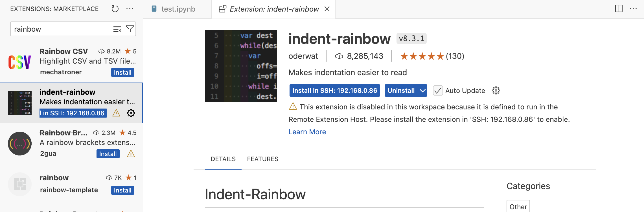Viewport: 644px width, 212px height.
Task: Click the Rainbow Brackets circular icon
Action: pyautogui.click(x=19, y=144)
